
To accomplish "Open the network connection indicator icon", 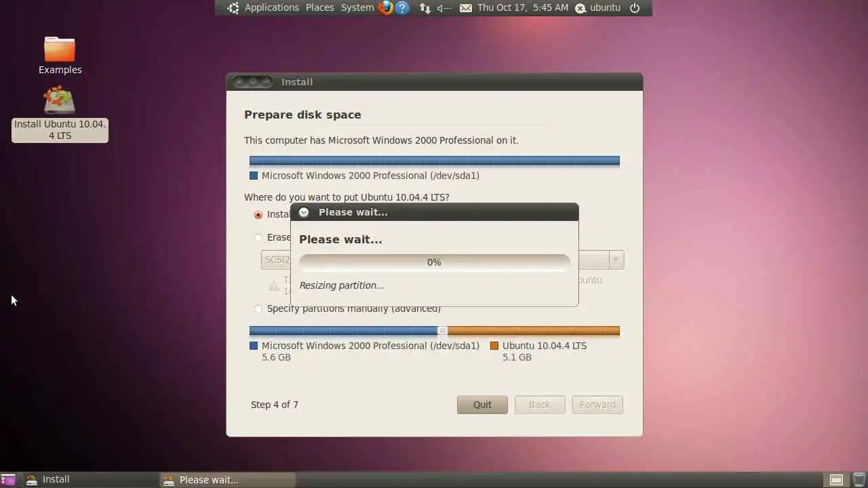I will (425, 8).
